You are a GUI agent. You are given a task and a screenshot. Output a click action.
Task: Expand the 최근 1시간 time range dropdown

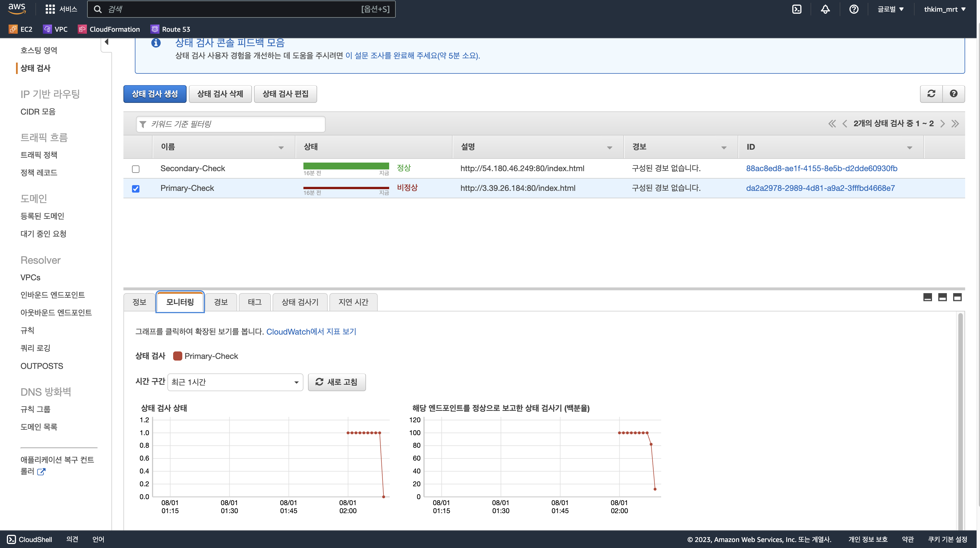click(x=235, y=382)
